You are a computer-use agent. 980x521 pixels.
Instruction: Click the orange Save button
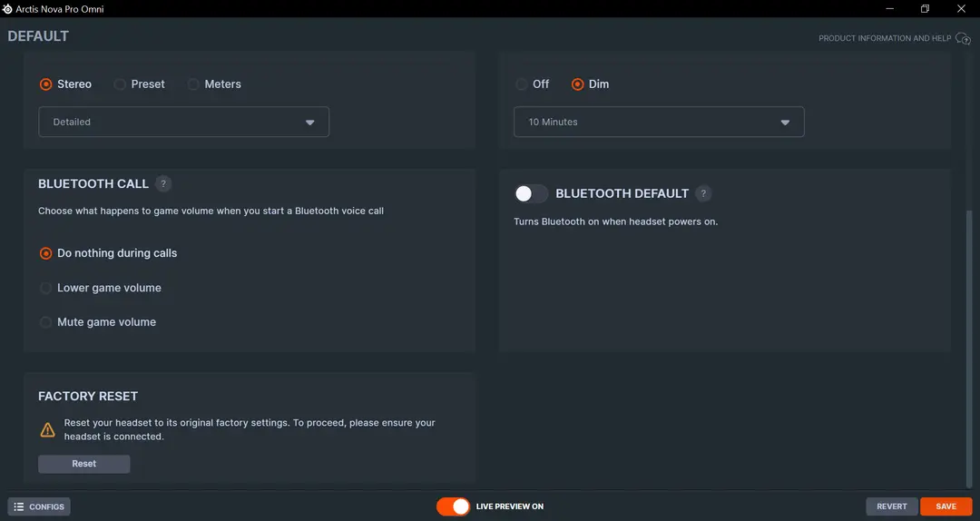[946, 506]
